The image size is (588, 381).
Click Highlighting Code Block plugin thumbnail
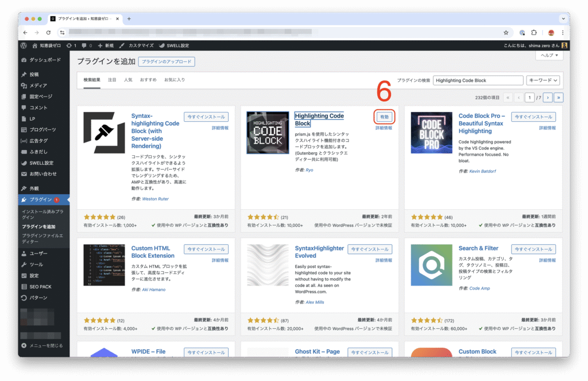(268, 133)
